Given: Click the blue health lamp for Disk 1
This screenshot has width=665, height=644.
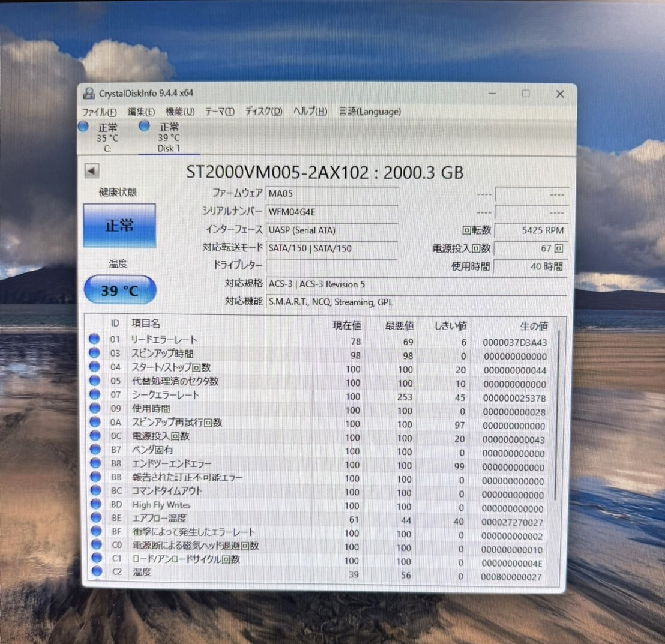Looking at the screenshot, I should pyautogui.click(x=144, y=125).
